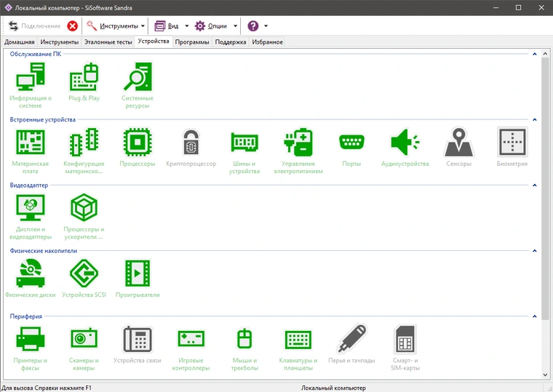Switch to the Инструменты tab
Viewport: 553px width, 392px height.
click(x=59, y=42)
